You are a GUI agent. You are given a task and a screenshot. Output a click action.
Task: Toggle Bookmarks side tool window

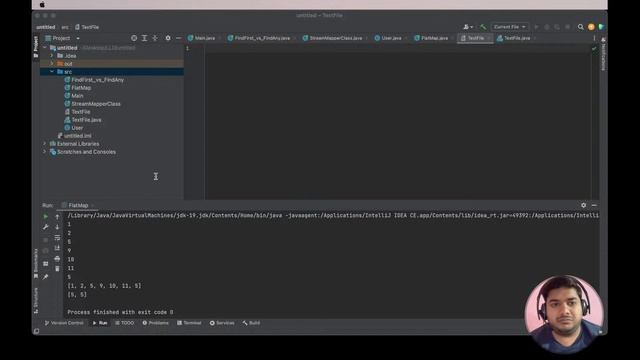pyautogui.click(x=36, y=263)
